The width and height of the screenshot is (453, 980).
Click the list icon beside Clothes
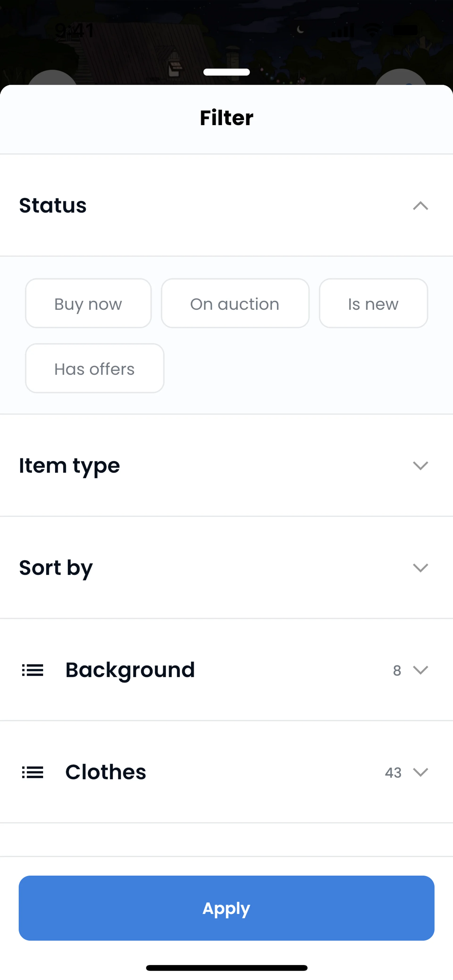[x=33, y=772]
